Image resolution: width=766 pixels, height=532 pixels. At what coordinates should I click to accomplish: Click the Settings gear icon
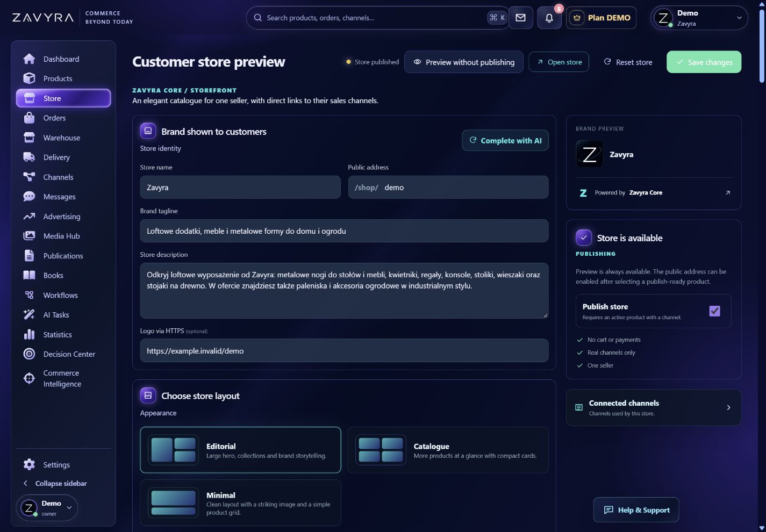29,465
